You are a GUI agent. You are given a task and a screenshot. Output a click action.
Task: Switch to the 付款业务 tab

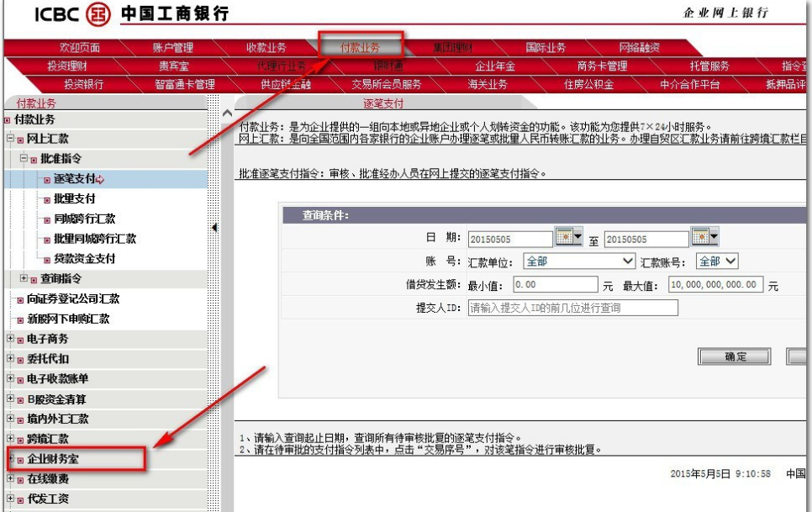[360, 48]
